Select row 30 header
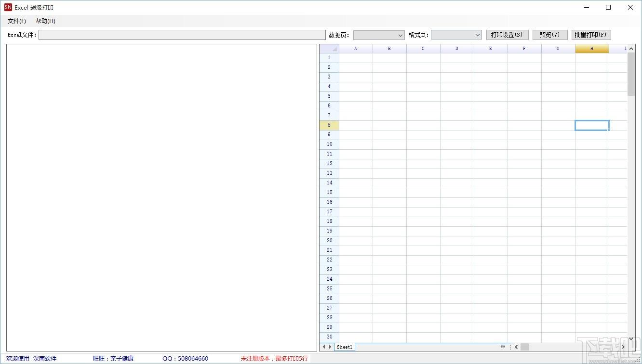Screen dimensions: 642x364 [329, 337]
